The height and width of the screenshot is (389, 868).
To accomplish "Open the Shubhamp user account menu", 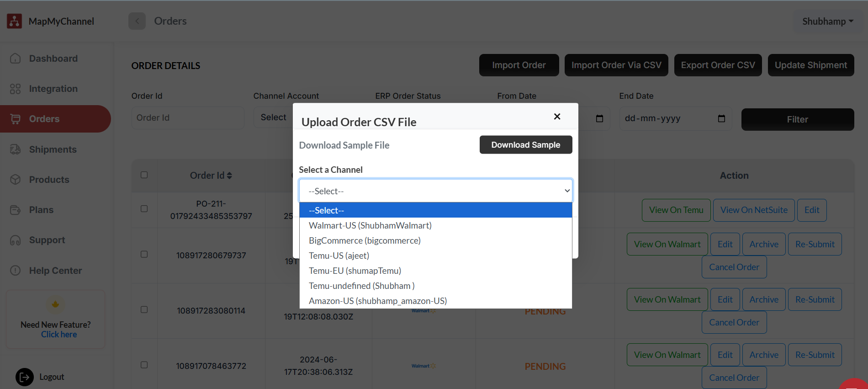I will coord(827,21).
